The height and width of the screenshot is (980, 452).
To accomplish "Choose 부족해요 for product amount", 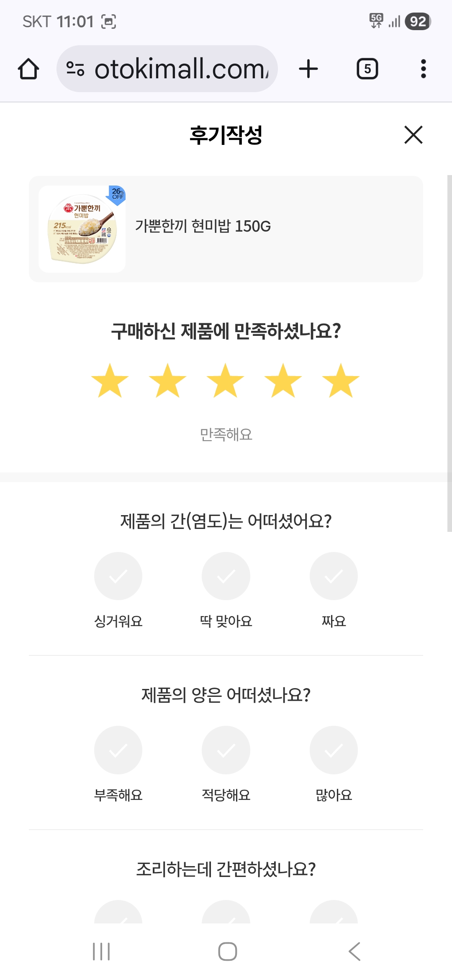I will [x=118, y=750].
